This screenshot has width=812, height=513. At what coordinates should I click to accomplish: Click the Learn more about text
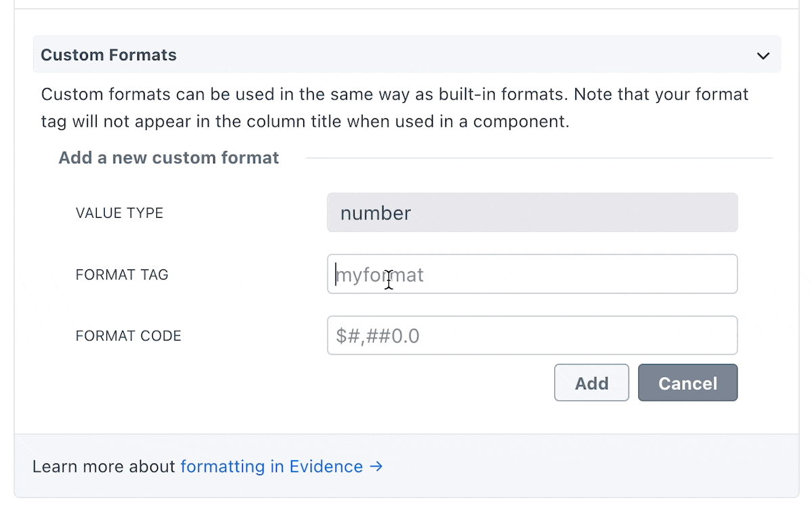point(104,466)
